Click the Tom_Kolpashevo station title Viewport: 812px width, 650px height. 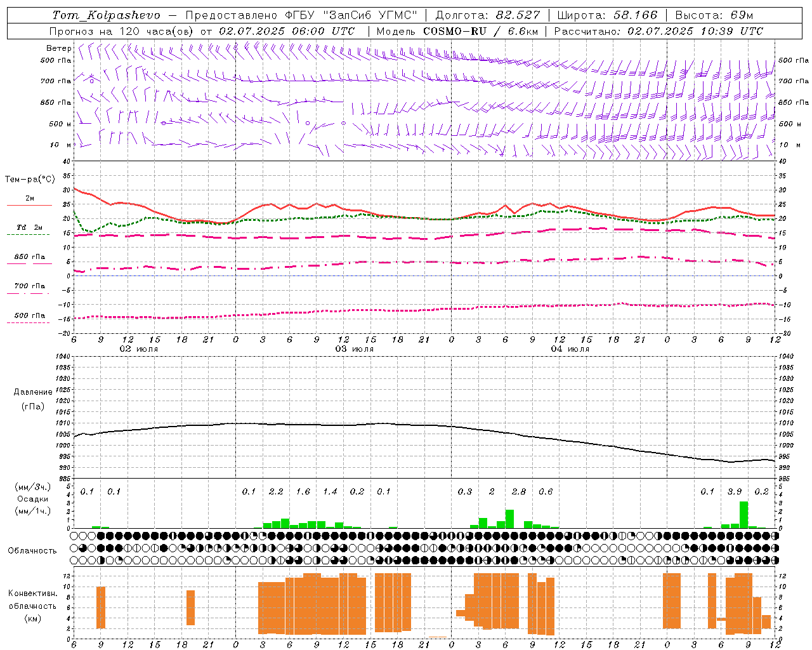tap(106, 15)
